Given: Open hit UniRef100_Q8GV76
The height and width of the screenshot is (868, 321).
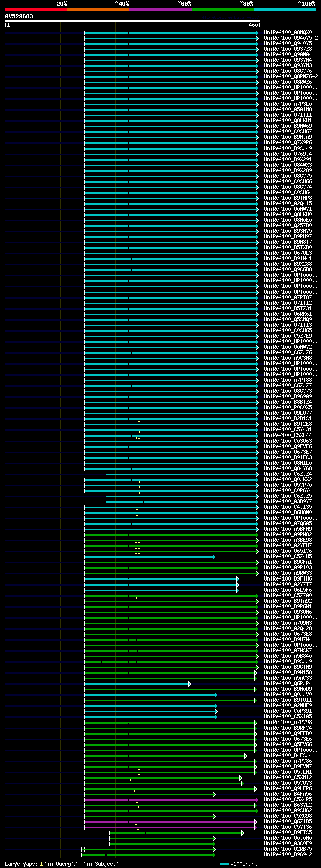Looking at the screenshot, I should click(x=287, y=71).
